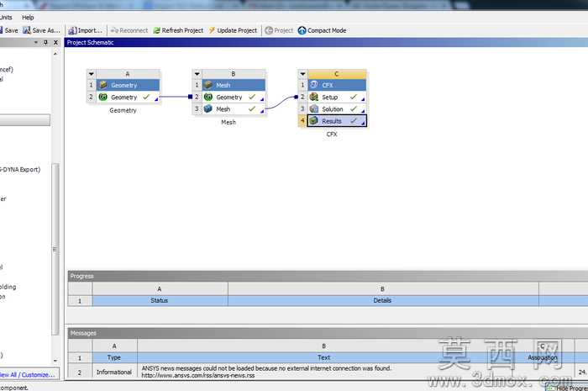Open the Help menu
The image size is (588, 391).
pos(28,18)
